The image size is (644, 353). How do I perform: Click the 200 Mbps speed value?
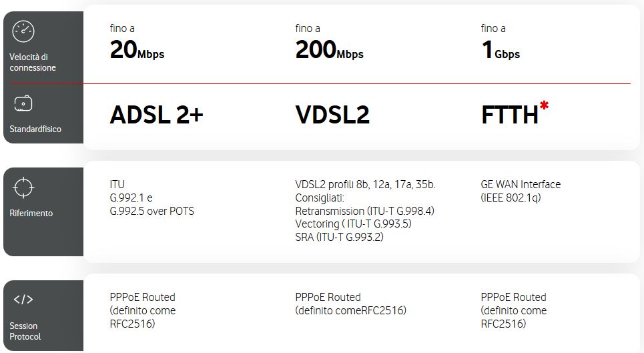coord(329,51)
